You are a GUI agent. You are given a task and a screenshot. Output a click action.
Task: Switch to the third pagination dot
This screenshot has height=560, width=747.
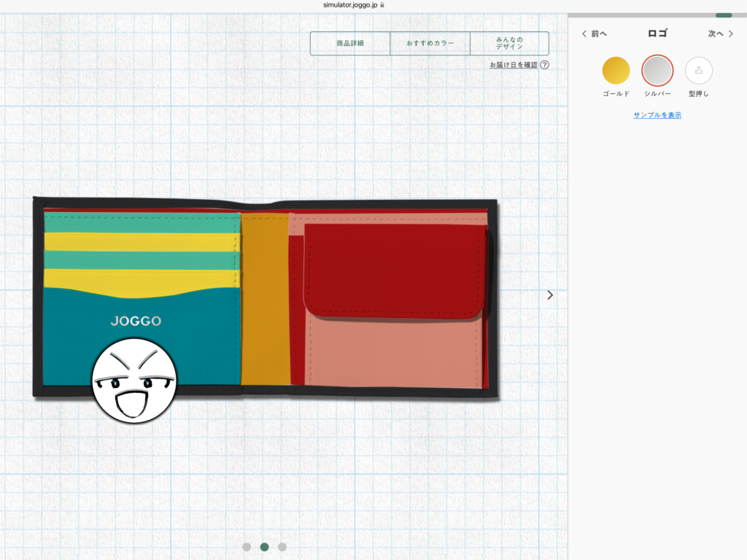pos(282,547)
